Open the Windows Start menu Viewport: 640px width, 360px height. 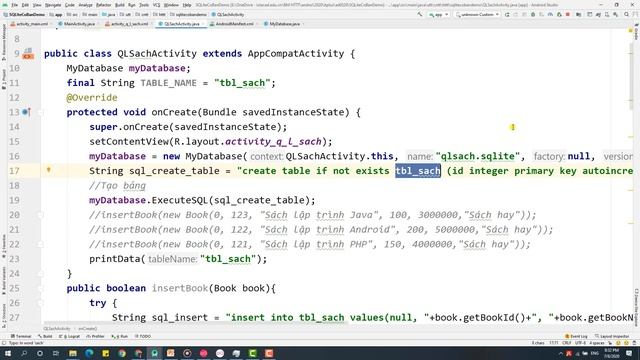coord(8,353)
